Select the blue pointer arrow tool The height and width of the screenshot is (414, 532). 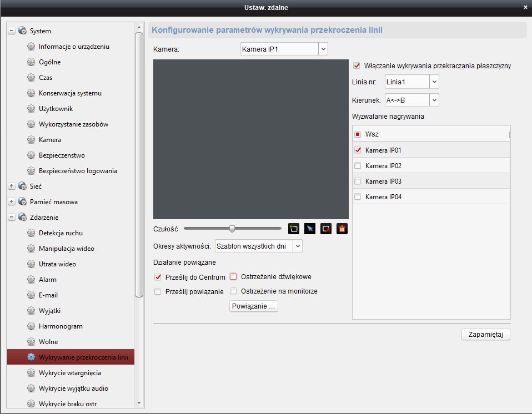coord(310,229)
